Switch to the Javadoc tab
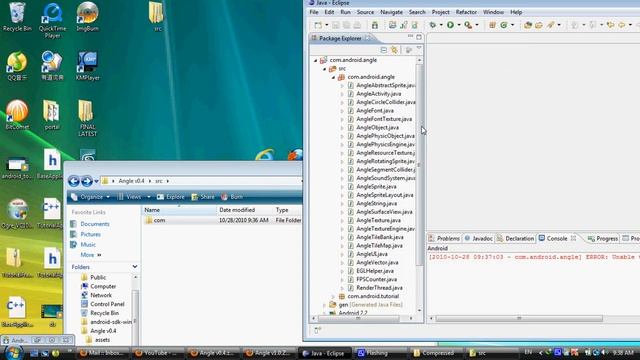 tap(478, 238)
